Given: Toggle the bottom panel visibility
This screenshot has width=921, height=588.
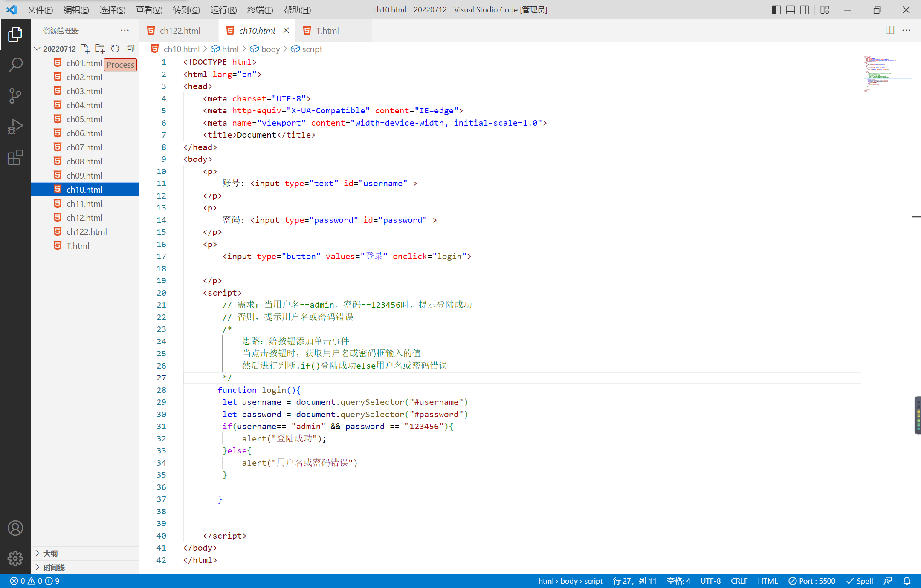Looking at the screenshot, I should [x=790, y=10].
